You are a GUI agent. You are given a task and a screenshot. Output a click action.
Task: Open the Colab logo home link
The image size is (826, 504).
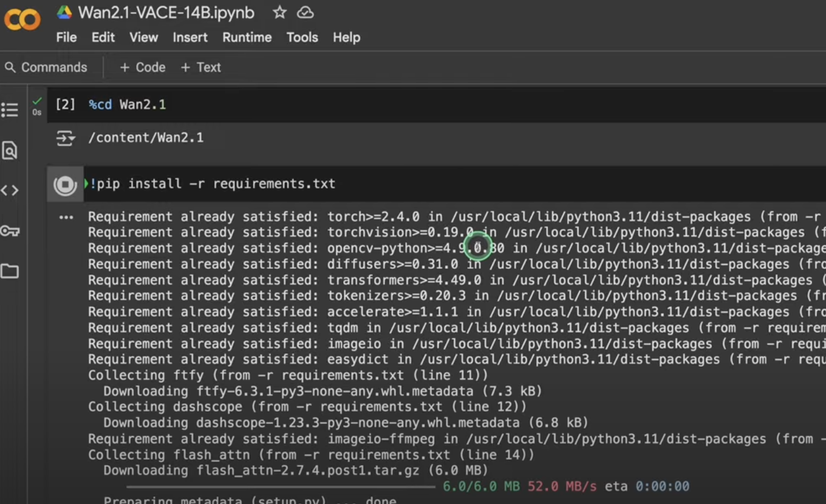tap(22, 19)
